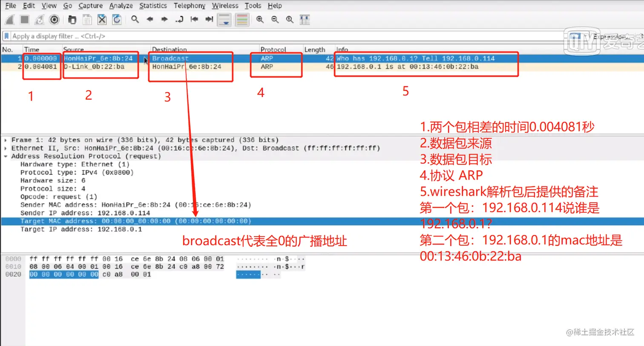Close this capture file icon
The image size is (644, 346).
[x=102, y=20]
